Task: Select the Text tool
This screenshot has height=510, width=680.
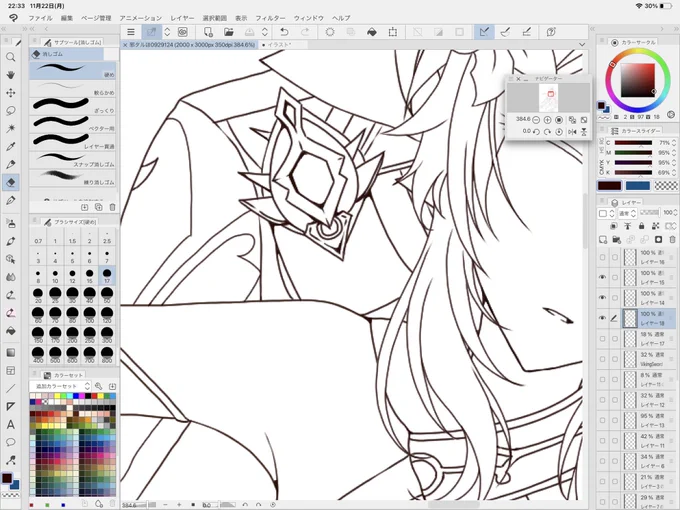Action: 11,425
